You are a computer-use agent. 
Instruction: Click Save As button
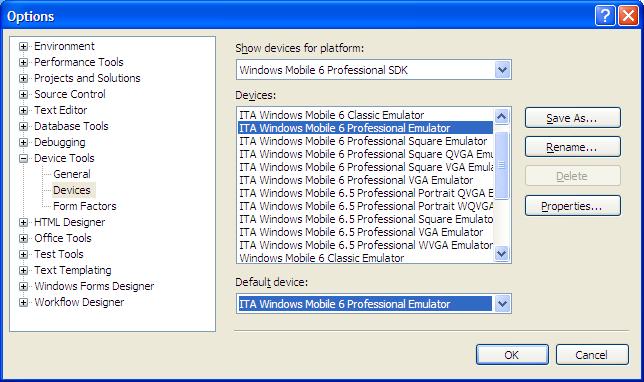pos(573,118)
